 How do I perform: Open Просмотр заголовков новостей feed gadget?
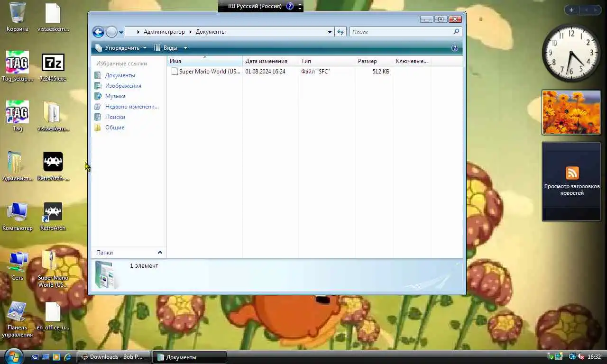pos(571,181)
